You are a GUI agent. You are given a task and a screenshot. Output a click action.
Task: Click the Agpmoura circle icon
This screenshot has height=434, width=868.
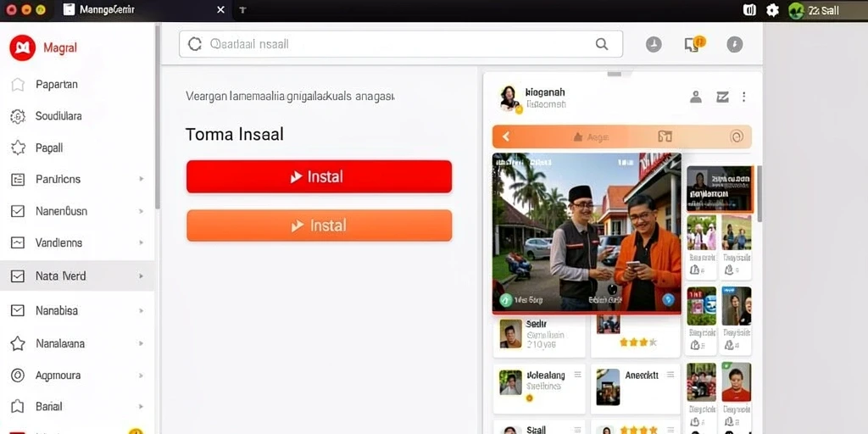click(x=18, y=376)
